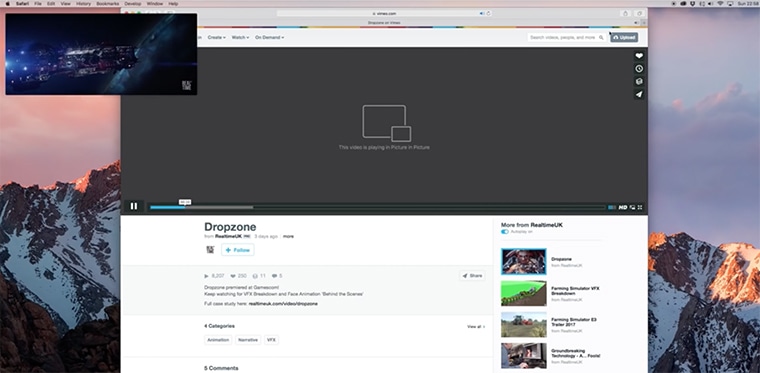Click the Picture in Picture floating video window
Screen dimensions: 760x373
click(x=101, y=54)
